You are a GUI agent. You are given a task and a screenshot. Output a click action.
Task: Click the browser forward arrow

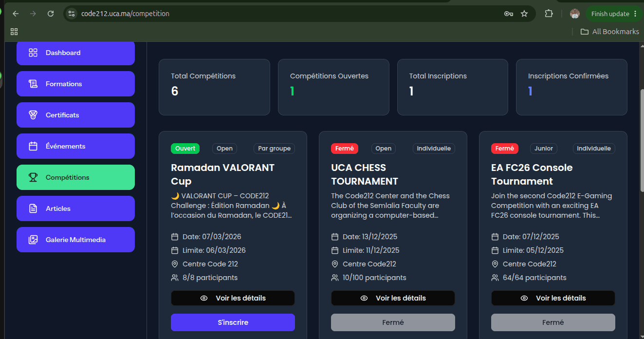(x=33, y=14)
